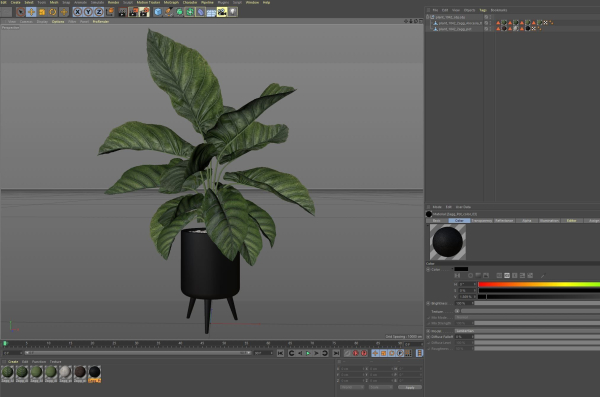Open the spline pen tool icon
This screenshot has height=397, width=600.
tap(168, 12)
